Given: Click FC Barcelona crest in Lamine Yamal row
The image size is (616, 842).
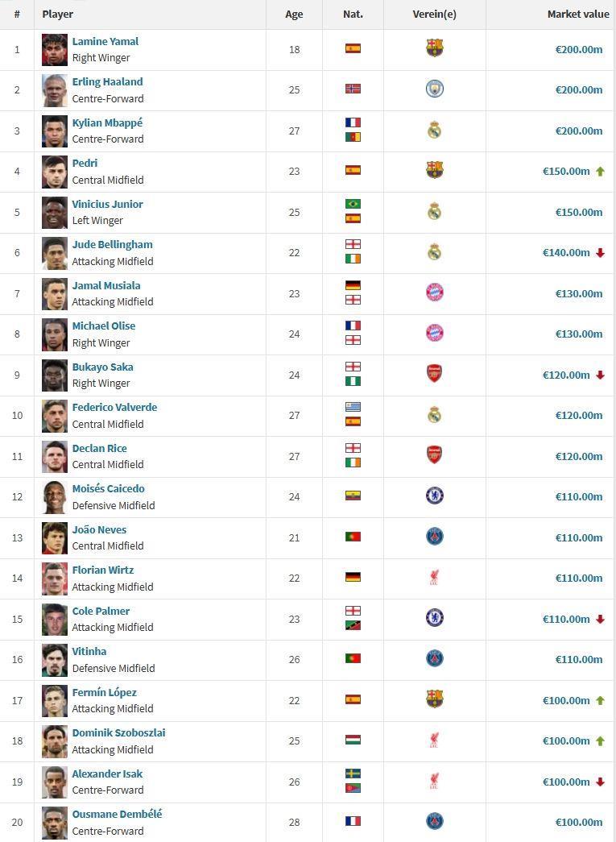Looking at the screenshot, I should [435, 48].
